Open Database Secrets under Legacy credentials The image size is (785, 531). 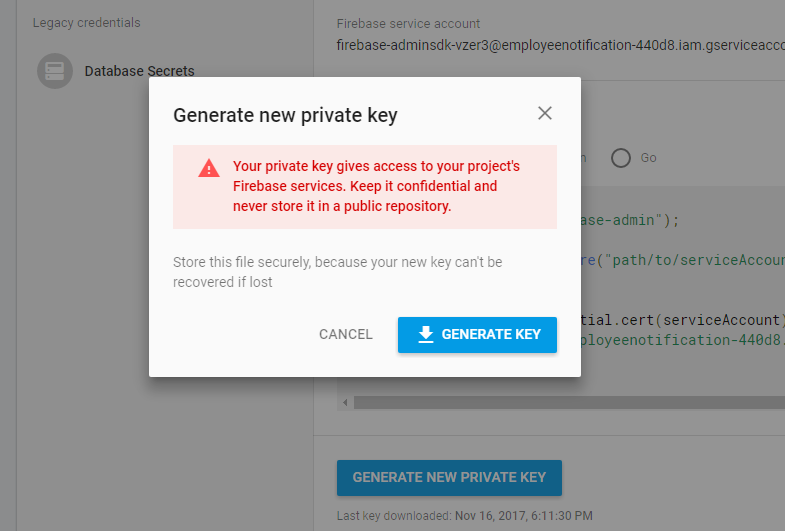[x=139, y=71]
